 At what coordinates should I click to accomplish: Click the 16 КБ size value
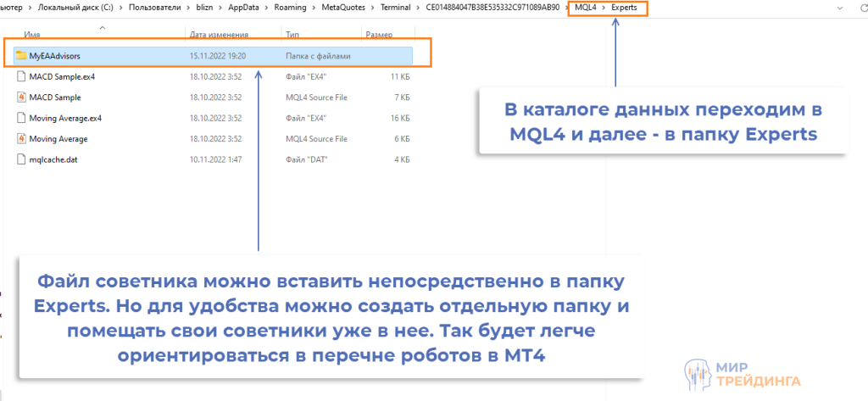[400, 118]
